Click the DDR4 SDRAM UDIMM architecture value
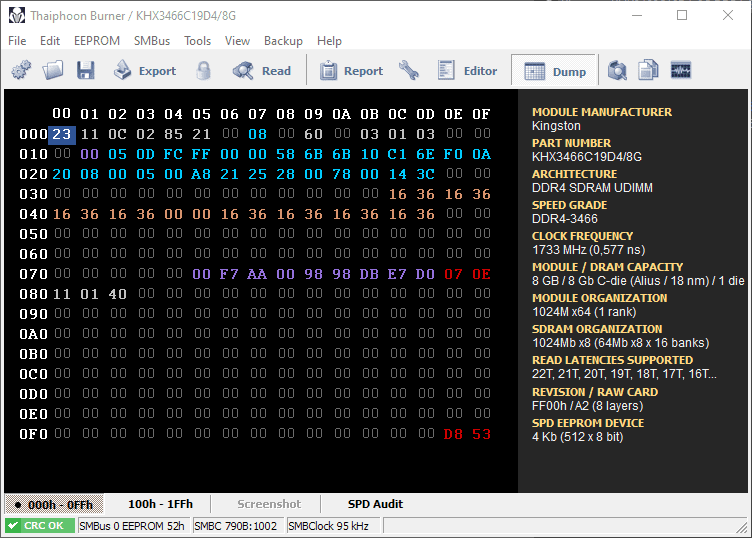The height and width of the screenshot is (538, 752). click(592, 187)
